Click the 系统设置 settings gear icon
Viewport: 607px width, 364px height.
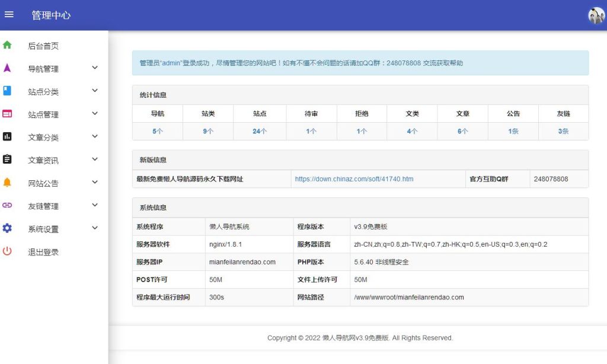coord(7,228)
